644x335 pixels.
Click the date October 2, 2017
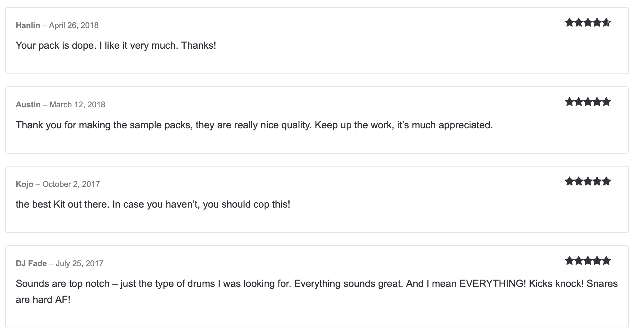click(71, 184)
